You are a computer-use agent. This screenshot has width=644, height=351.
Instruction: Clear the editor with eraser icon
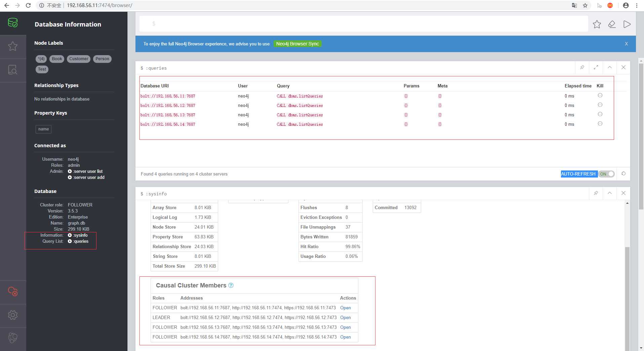point(612,24)
